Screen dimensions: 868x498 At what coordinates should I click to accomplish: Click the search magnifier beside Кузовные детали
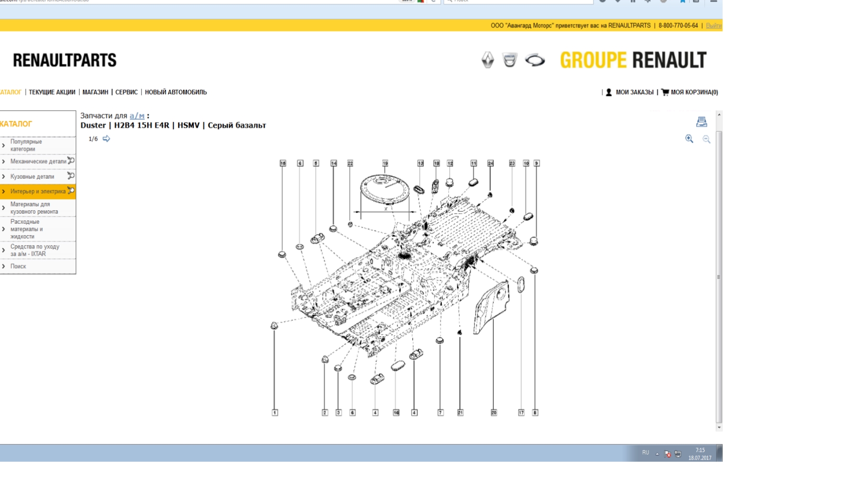tap(71, 176)
